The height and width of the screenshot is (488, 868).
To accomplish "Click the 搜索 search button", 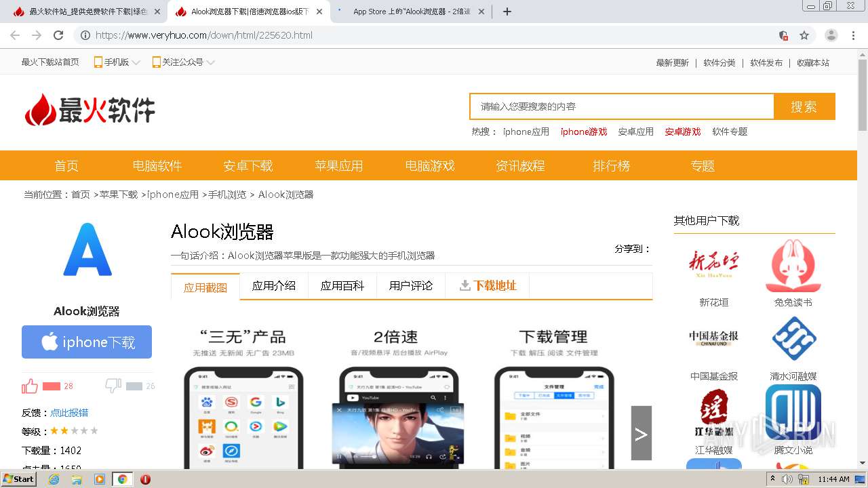I will point(804,106).
